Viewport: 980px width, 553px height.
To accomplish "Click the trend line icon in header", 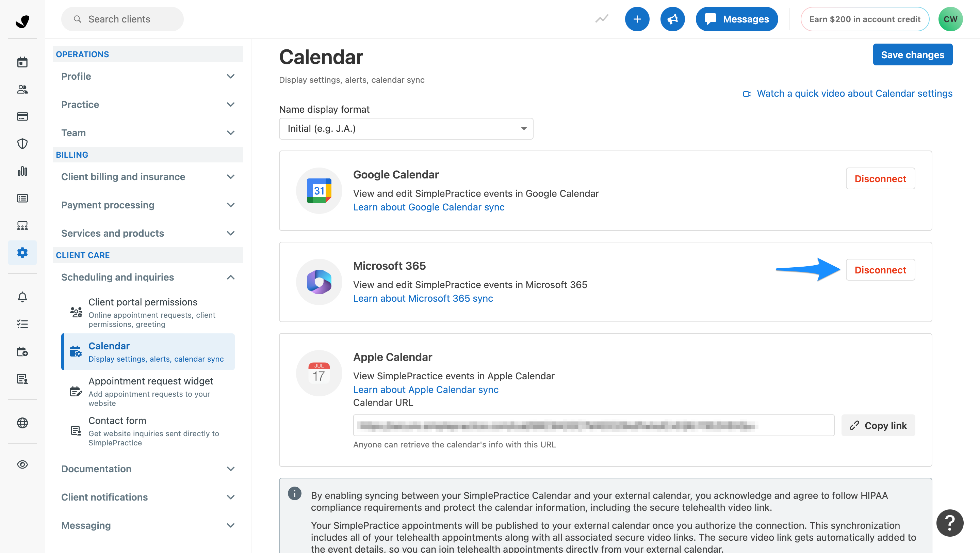I will pos(602,19).
